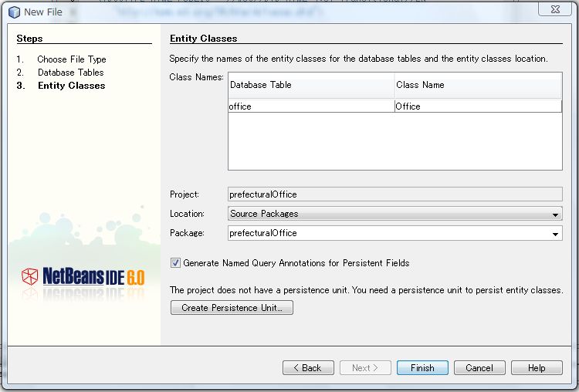Open Help for the wizard
Screen dimensions: 579x392
(x=537, y=368)
